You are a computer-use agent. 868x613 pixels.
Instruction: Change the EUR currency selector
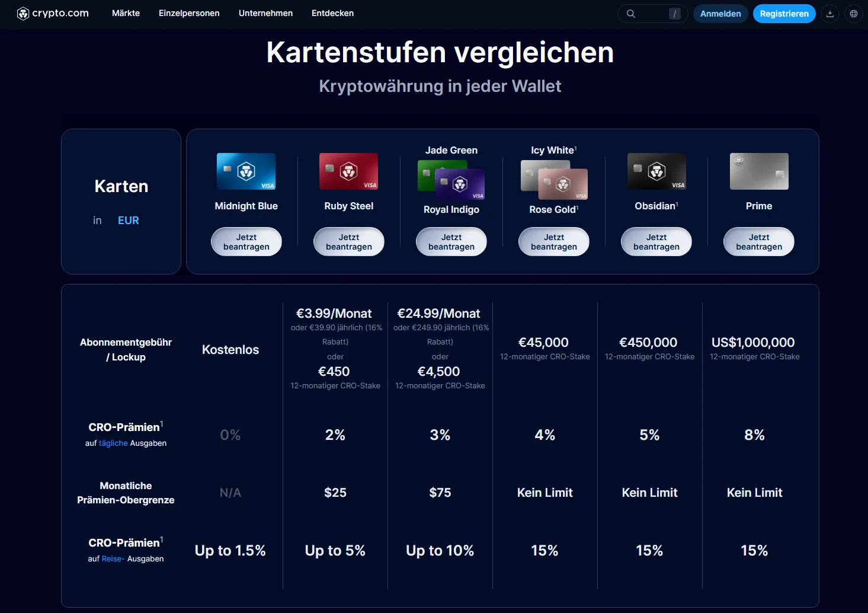(x=129, y=221)
